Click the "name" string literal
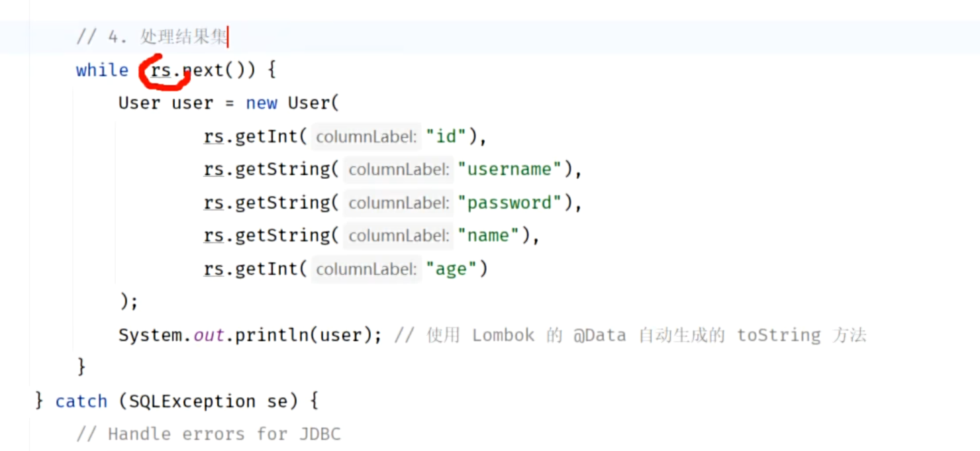 [488, 236]
